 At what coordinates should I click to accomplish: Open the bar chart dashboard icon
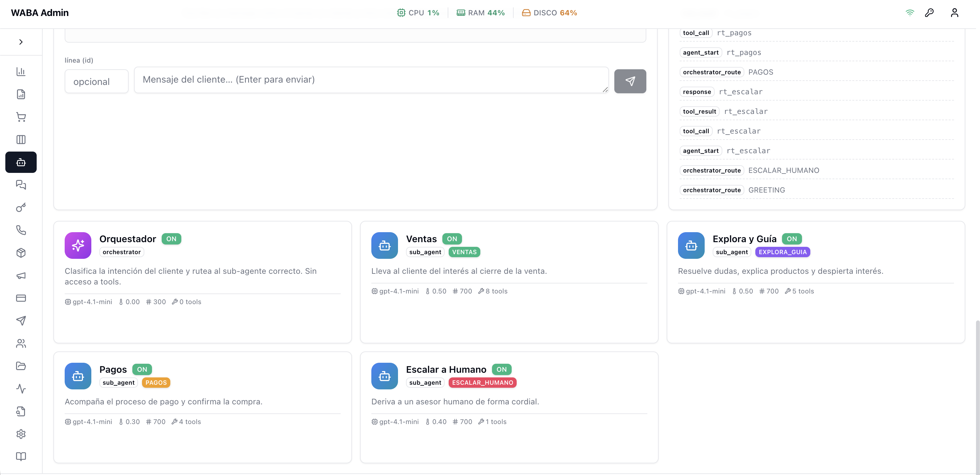[x=21, y=72]
